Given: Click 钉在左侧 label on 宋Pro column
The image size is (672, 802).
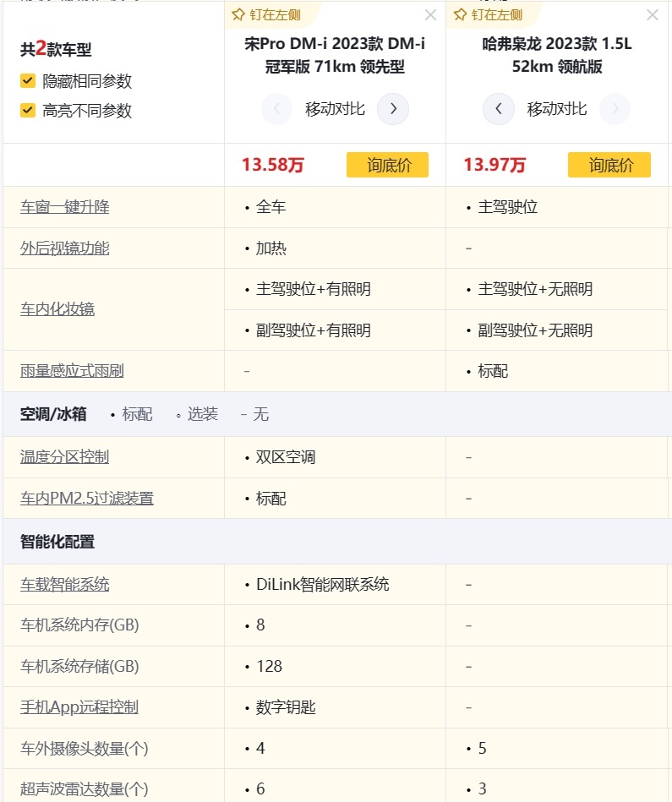Looking at the screenshot, I should tap(275, 15).
